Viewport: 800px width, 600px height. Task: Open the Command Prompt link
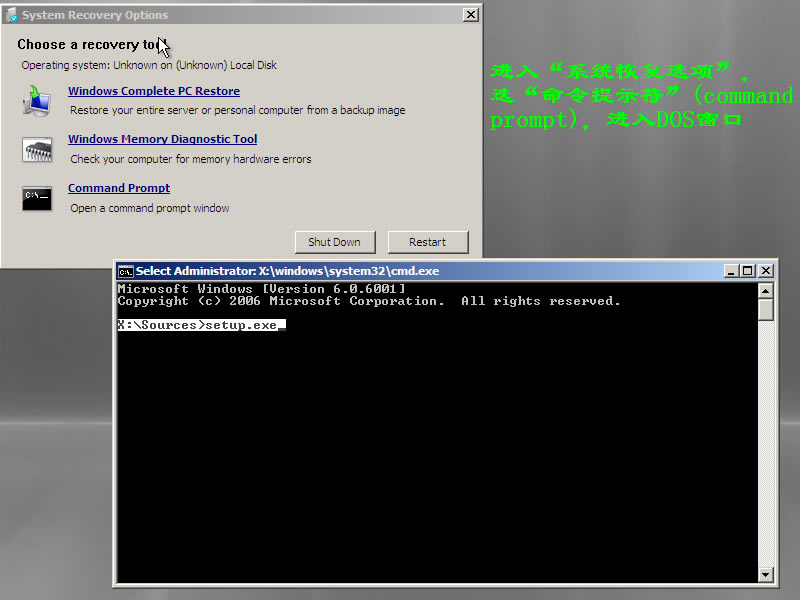point(119,188)
